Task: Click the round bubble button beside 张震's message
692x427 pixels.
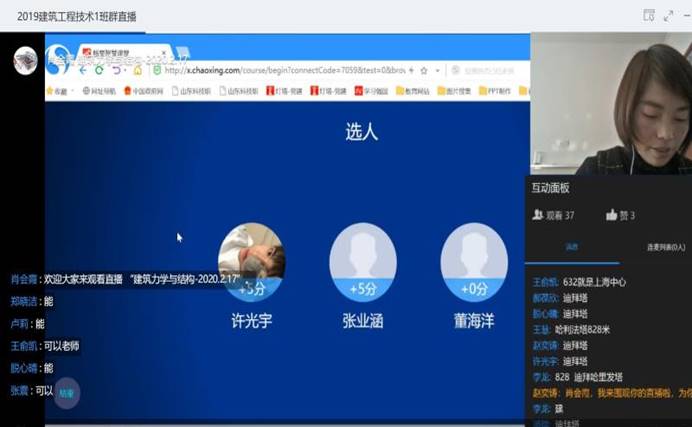Action: pos(66,391)
